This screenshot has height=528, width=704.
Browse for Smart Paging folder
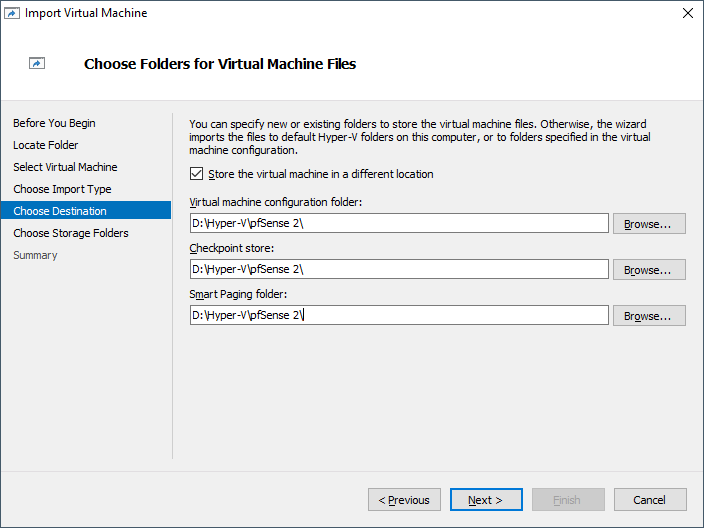point(649,316)
